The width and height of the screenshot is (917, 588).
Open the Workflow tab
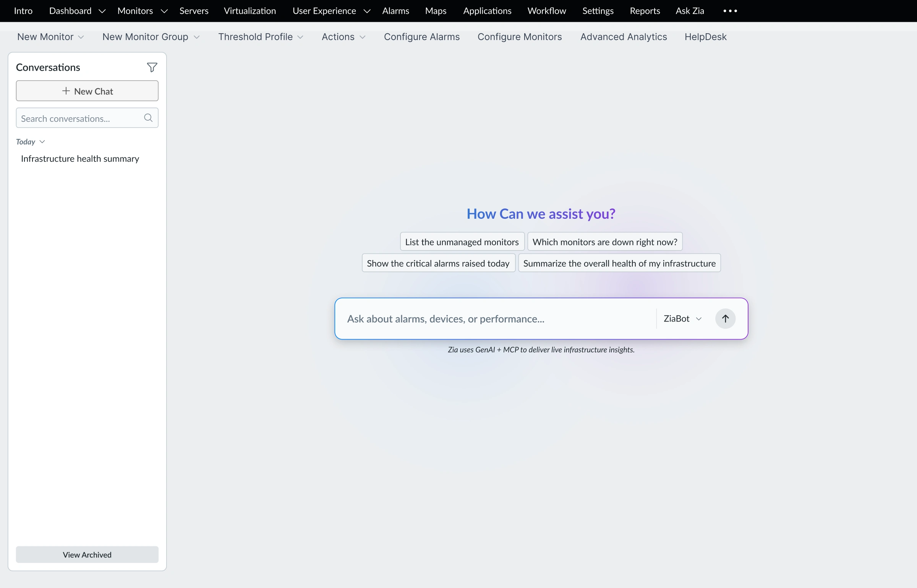coord(547,11)
